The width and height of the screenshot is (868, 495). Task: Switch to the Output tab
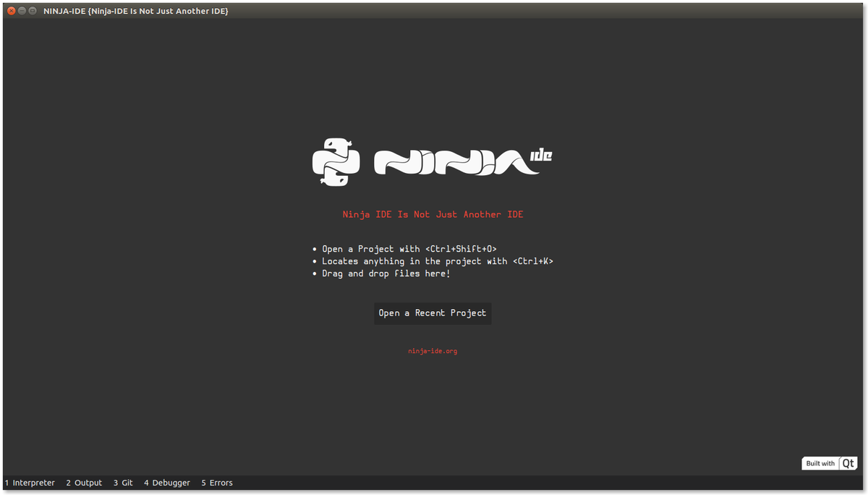[x=84, y=483]
